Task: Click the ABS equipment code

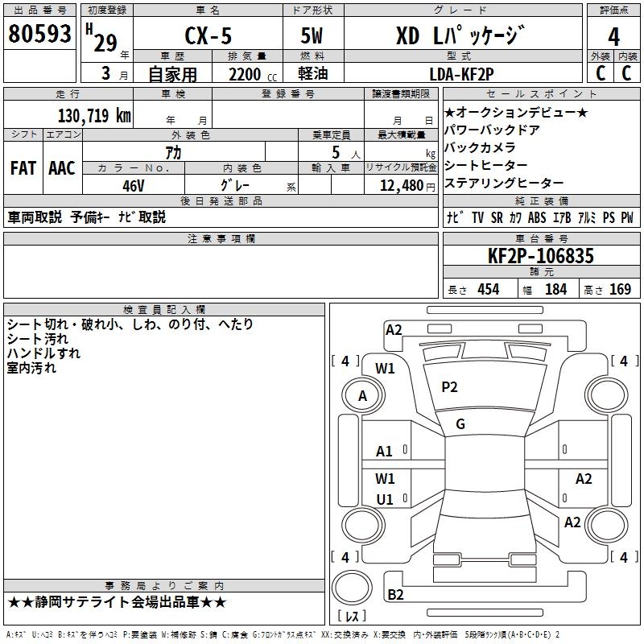Action: pos(537,217)
